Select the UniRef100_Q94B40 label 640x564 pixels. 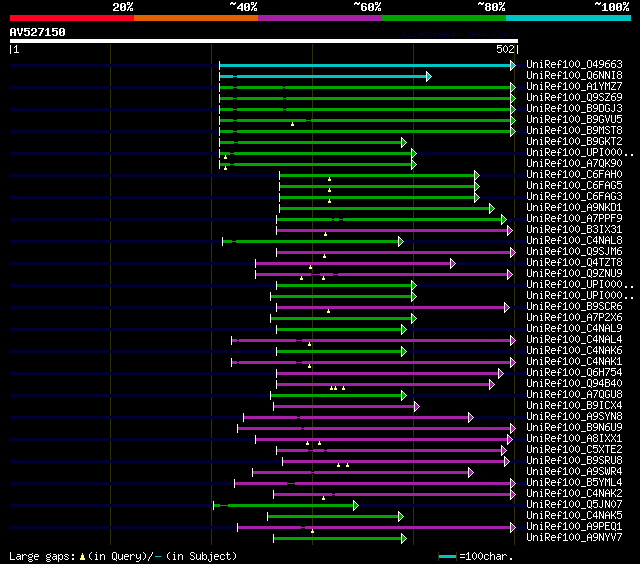574,384
